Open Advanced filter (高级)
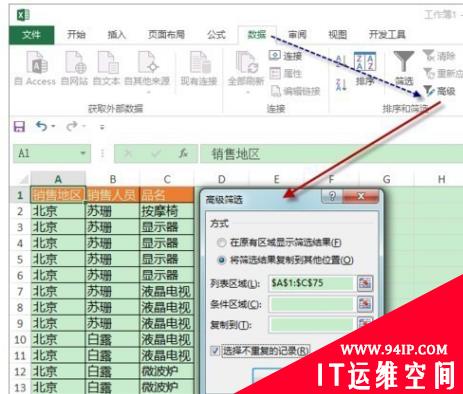 439,91
